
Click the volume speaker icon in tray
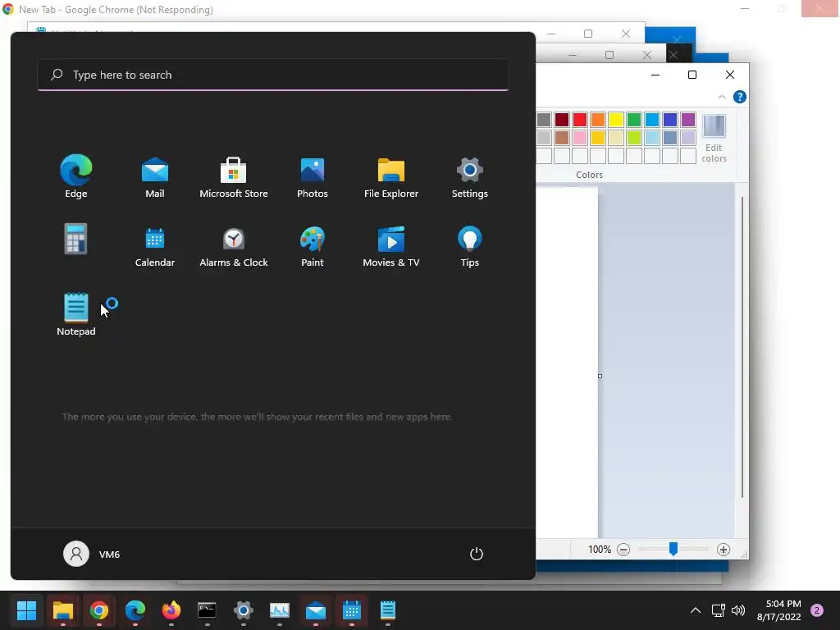[738, 610]
